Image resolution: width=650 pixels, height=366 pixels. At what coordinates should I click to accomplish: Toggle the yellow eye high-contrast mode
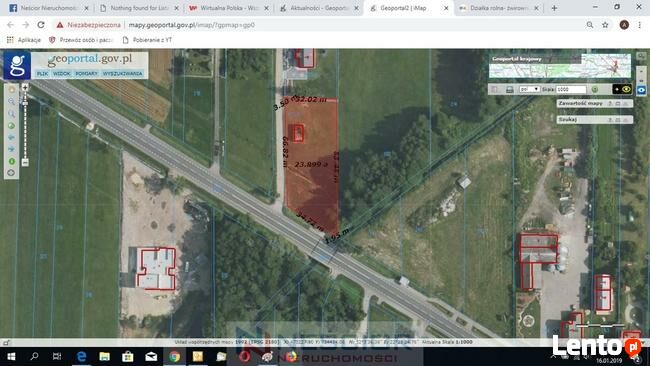pos(626,89)
